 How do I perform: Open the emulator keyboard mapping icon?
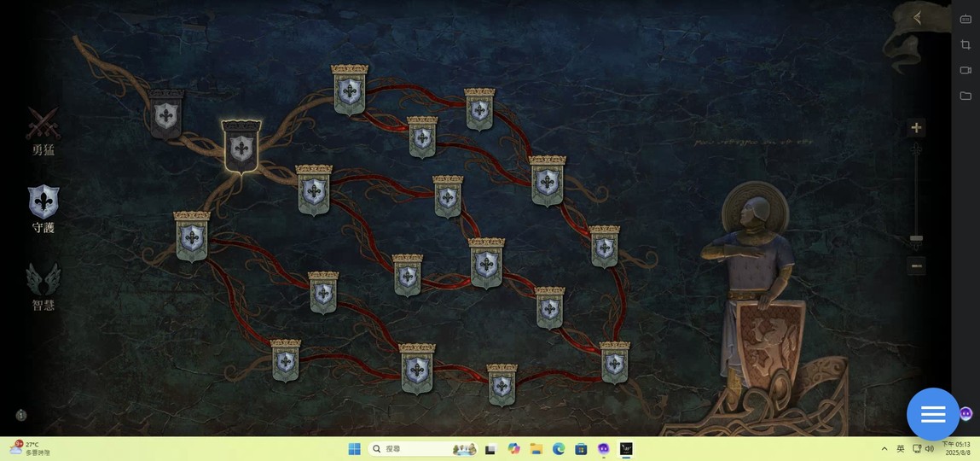(966, 19)
